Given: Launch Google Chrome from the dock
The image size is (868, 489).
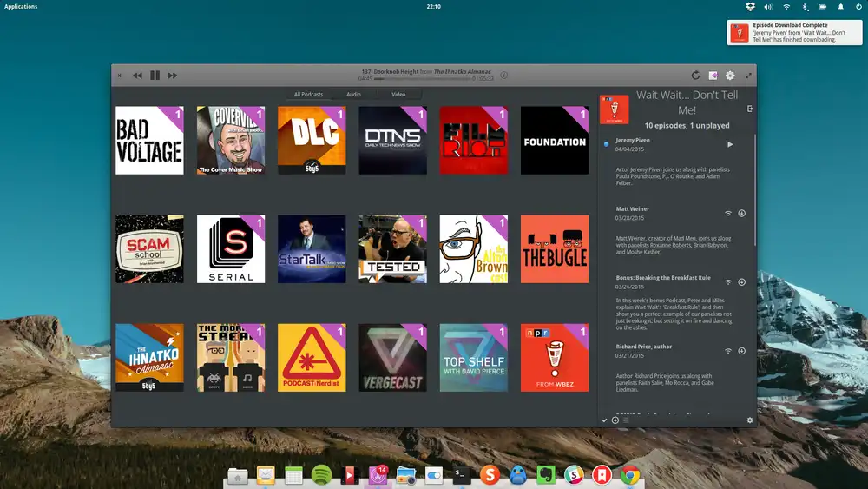Looking at the screenshot, I should click(630, 475).
